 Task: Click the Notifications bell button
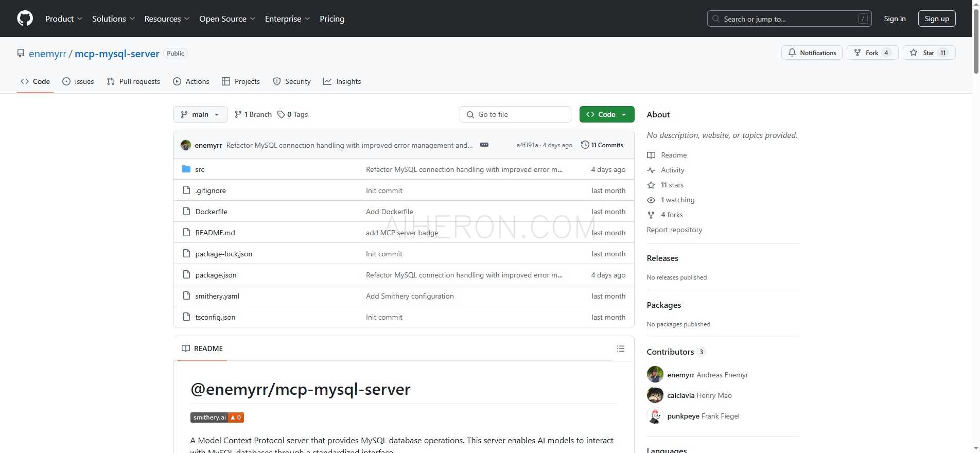812,53
